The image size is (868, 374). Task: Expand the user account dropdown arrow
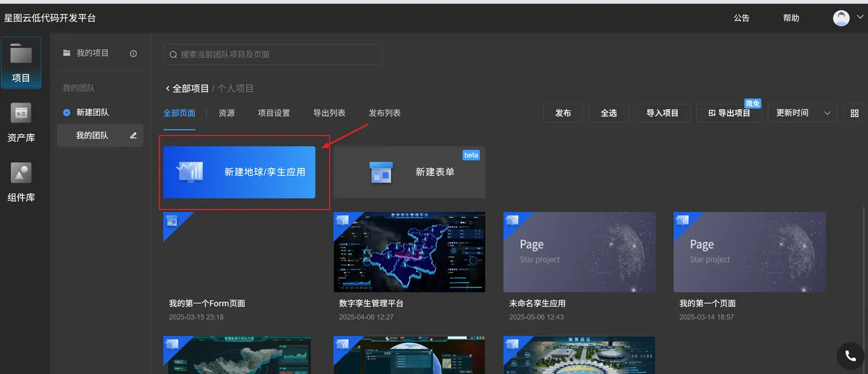click(859, 17)
